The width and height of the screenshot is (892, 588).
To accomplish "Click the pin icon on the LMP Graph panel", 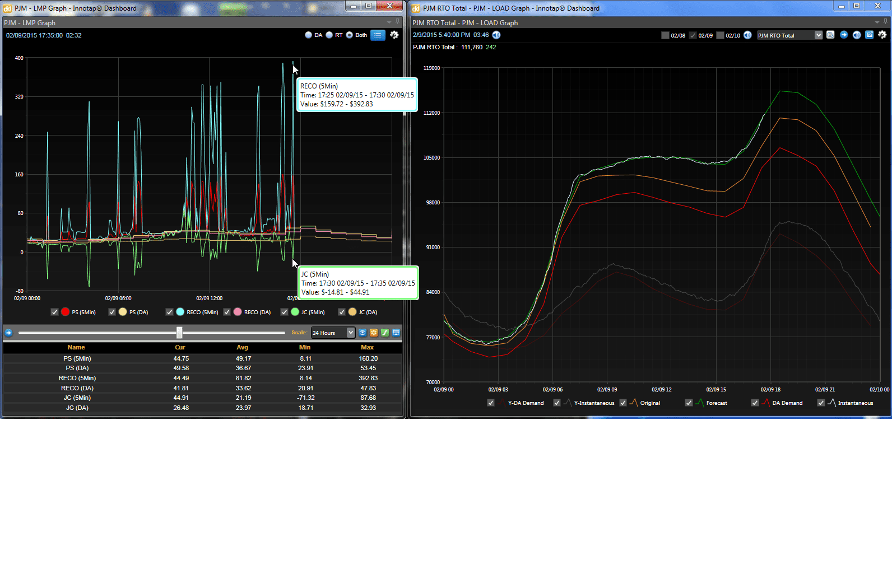I will (398, 22).
